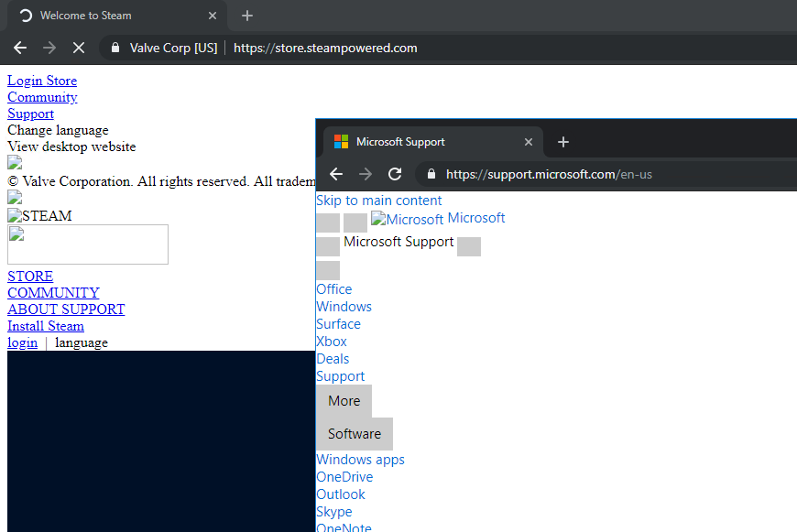
Task: Open the Microsoft text link beside the logo
Action: (x=476, y=218)
